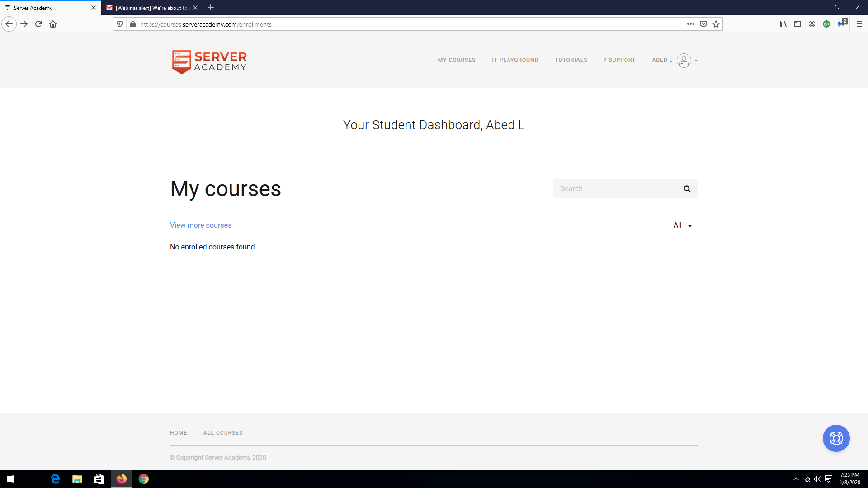Click the magnifier search icon
The height and width of the screenshot is (488, 868).
[687, 189]
